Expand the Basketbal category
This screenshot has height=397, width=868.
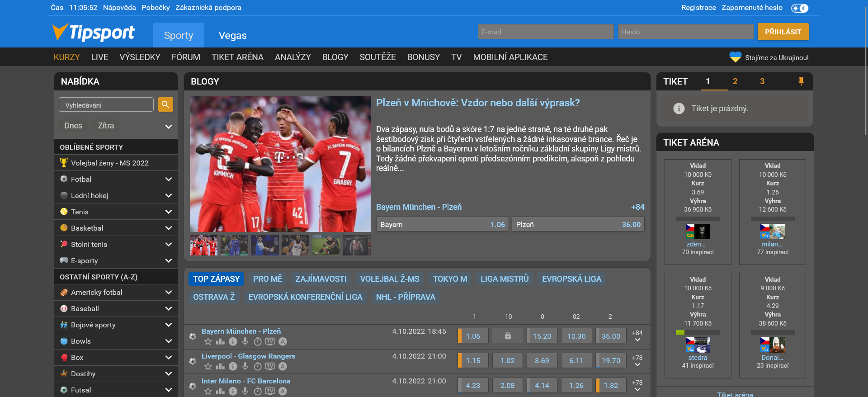(169, 228)
